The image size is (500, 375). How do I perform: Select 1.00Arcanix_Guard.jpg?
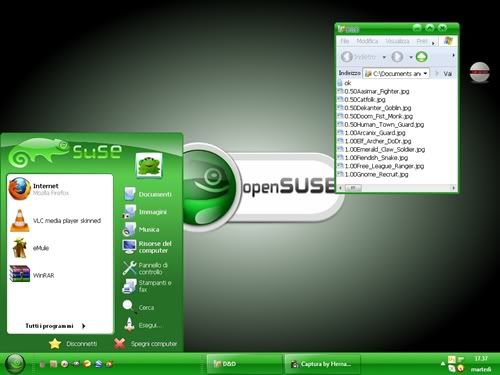(x=371, y=133)
